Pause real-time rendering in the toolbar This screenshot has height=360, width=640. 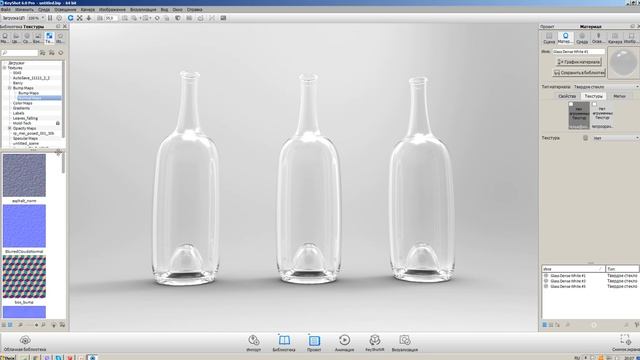[50, 18]
